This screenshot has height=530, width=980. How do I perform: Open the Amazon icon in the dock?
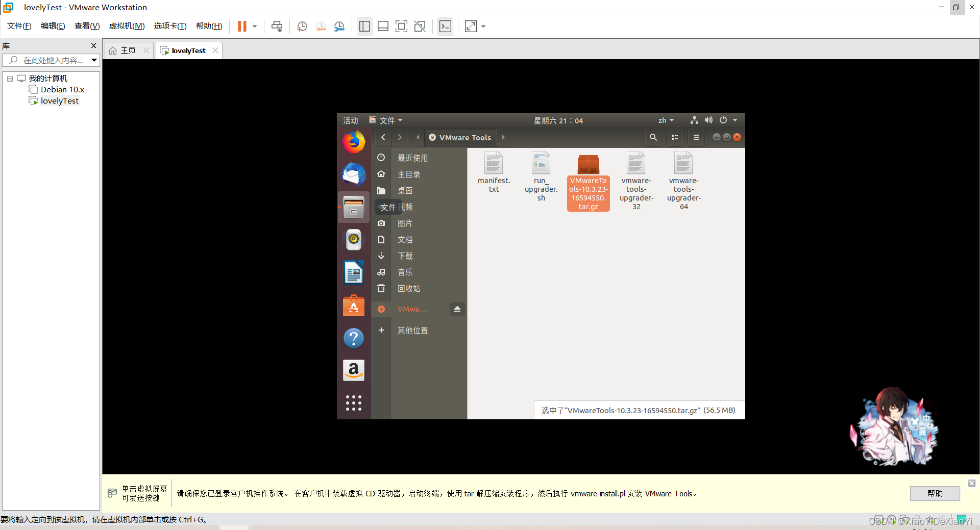354,370
